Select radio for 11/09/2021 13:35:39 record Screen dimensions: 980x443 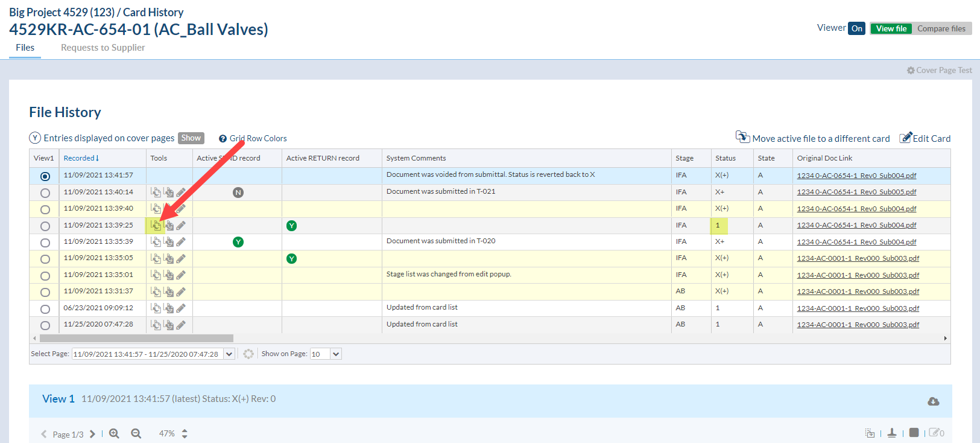click(45, 243)
